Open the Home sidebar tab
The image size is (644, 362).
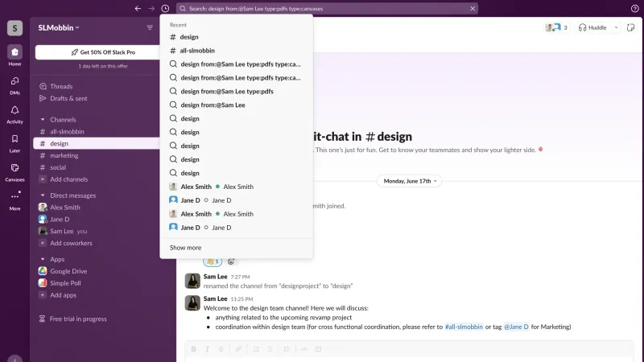[x=14, y=56]
